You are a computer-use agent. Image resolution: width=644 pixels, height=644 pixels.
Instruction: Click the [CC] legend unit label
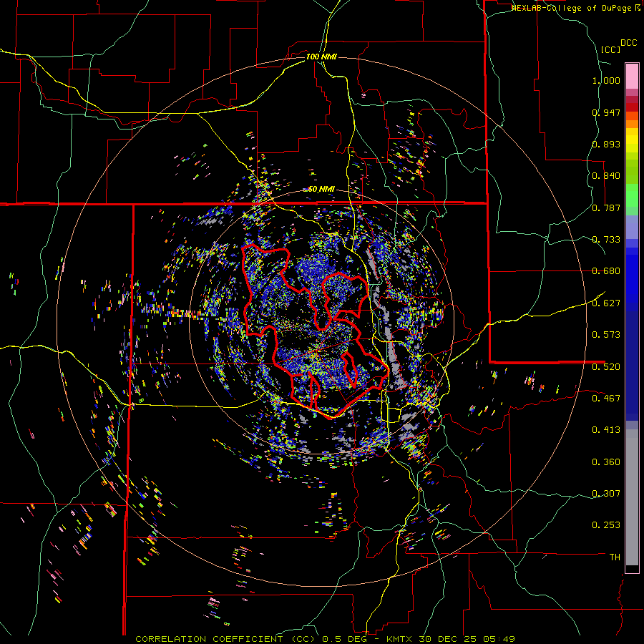click(x=610, y=49)
